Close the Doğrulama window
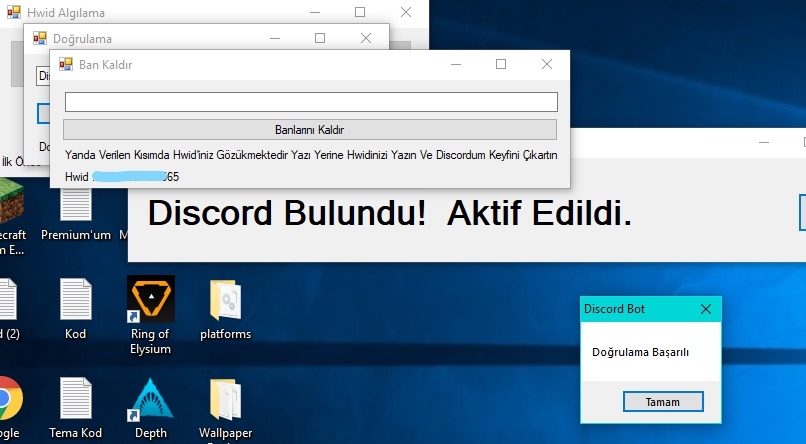Image resolution: width=806 pixels, height=444 pixels. pos(365,38)
